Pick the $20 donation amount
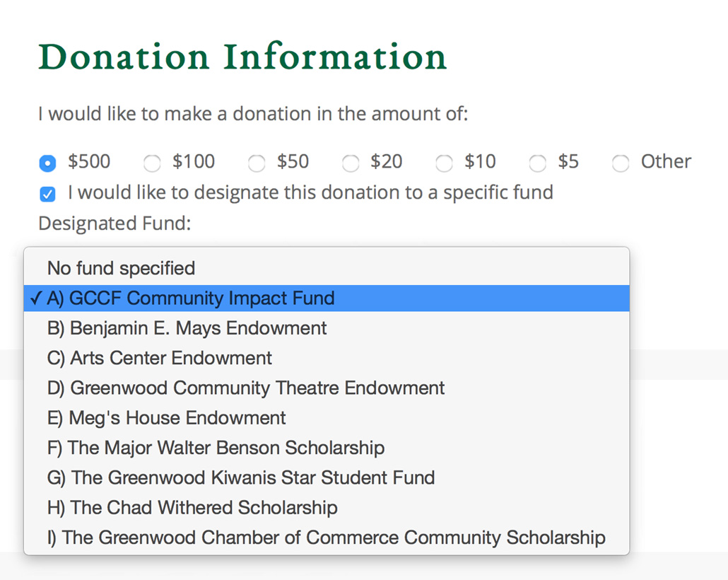This screenshot has width=728, height=580. tap(351, 163)
